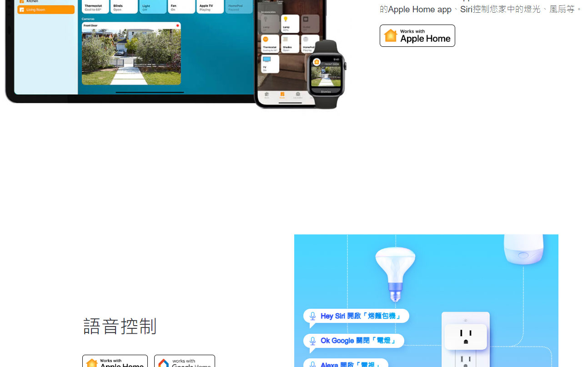Tap the HomePod tile on the iPhone
The image size is (588, 367).
310,44
